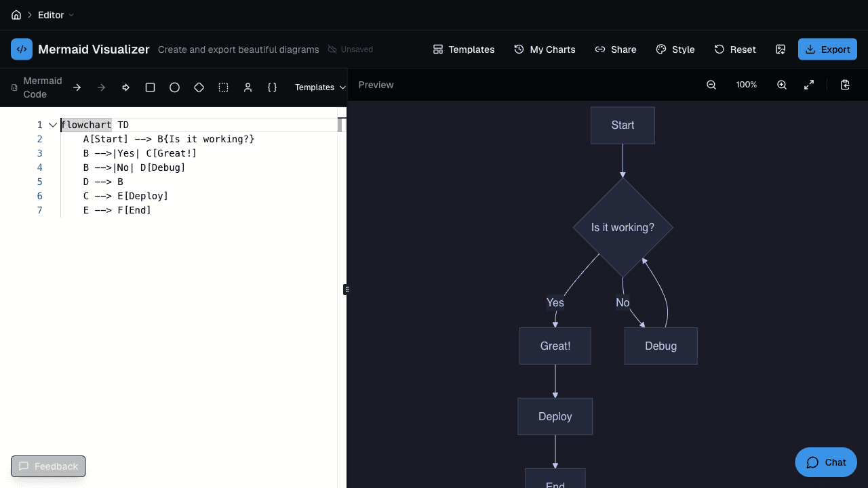The height and width of the screenshot is (488, 868).
Task: Open My Charts from top navigation
Action: [x=545, y=49]
